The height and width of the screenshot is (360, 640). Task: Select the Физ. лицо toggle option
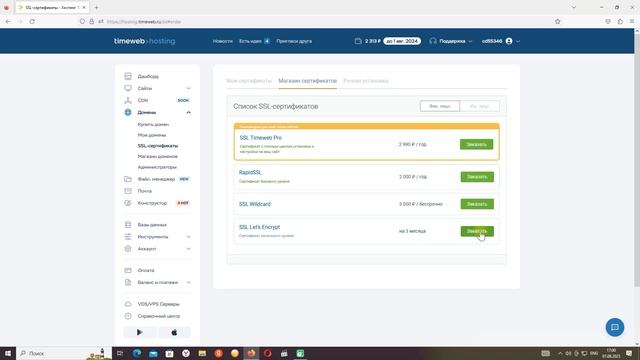[440, 106]
